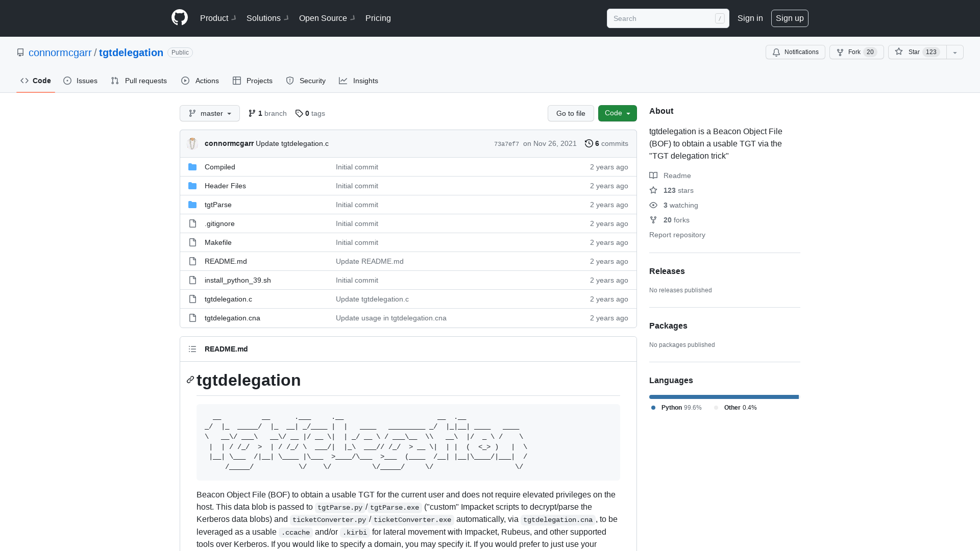Image resolution: width=980 pixels, height=551 pixels.
Task: Click the Compiled folder icon
Action: coord(192,167)
